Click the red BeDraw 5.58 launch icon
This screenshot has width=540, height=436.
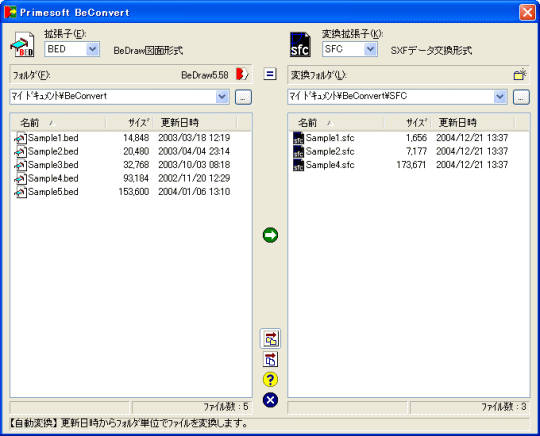tap(242, 74)
